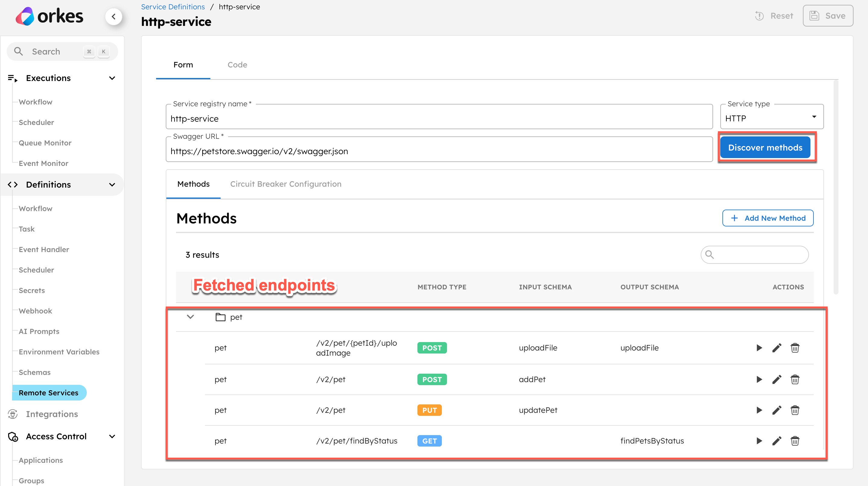868x486 pixels.
Task: Click the search magnifier icon in the sidebar
Action: click(x=18, y=51)
